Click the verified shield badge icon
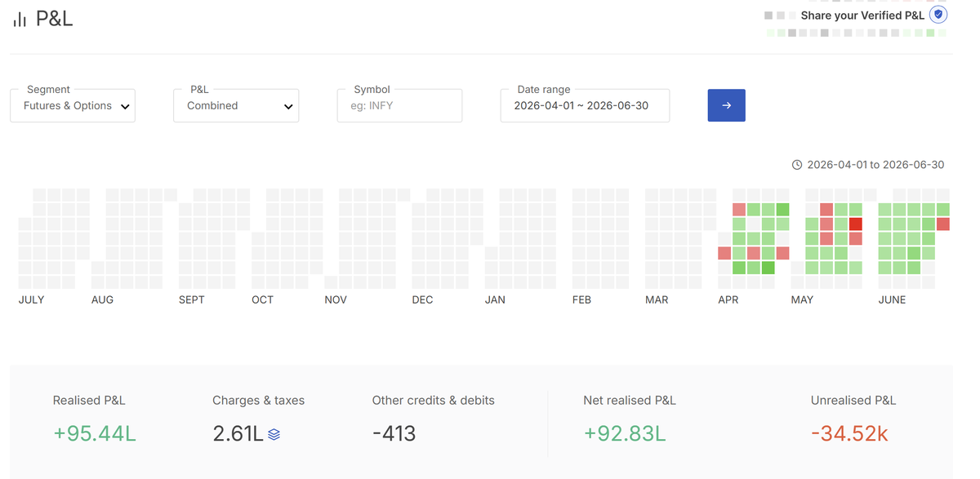 [938, 15]
